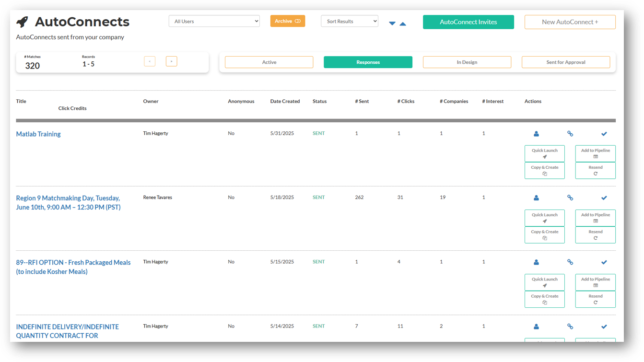The width and height of the screenshot is (644, 362).
Task: Click the # Companies column header
Action: pyautogui.click(x=454, y=101)
